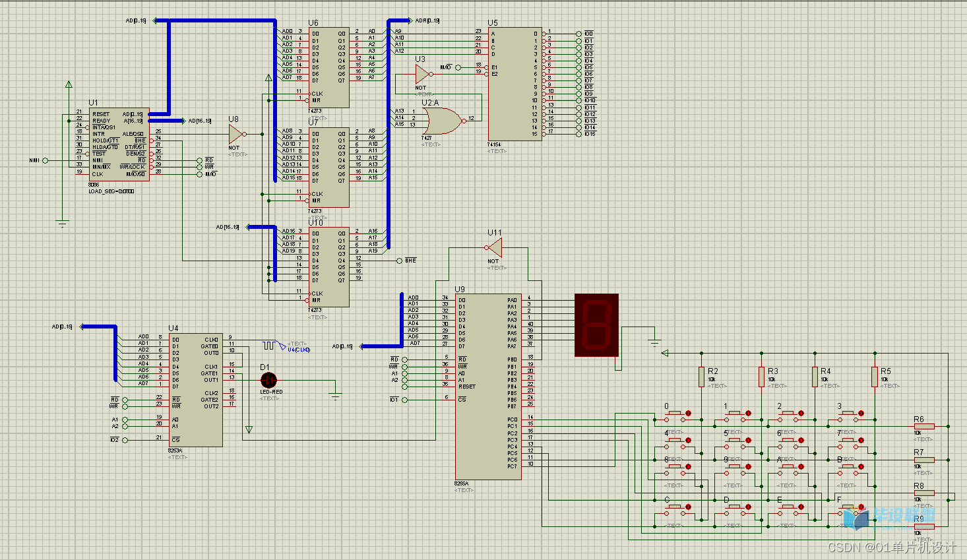Toggle the red latch dot on keypad button 2
The image size is (967, 560).
tap(801, 414)
